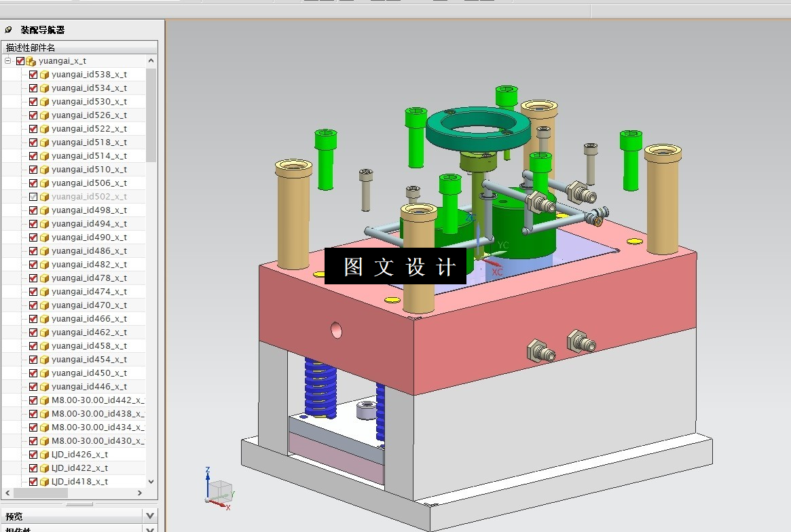Image resolution: width=791 pixels, height=532 pixels.
Task: Toggle the greyed yuangai_id502_x_t checkbox
Action: (x=33, y=197)
